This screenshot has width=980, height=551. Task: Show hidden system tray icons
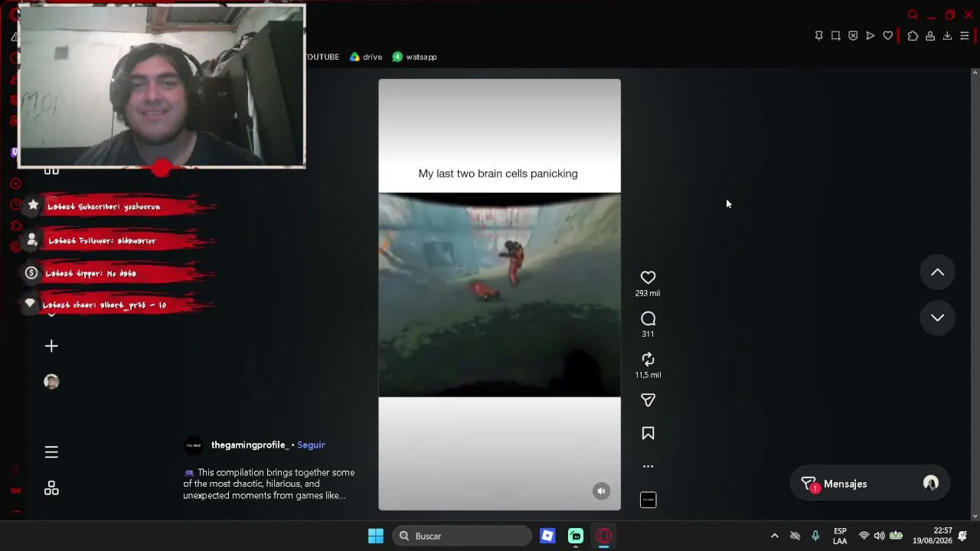tap(774, 536)
